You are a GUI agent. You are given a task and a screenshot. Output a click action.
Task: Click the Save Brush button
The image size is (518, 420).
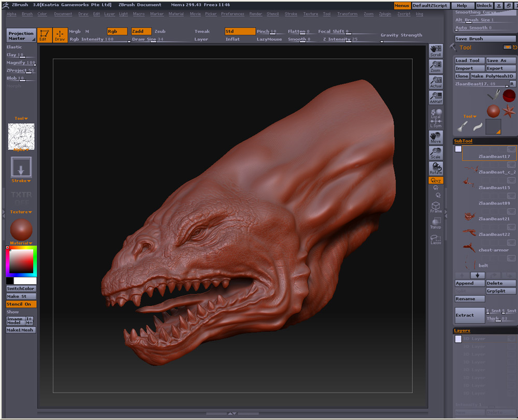(x=485, y=39)
